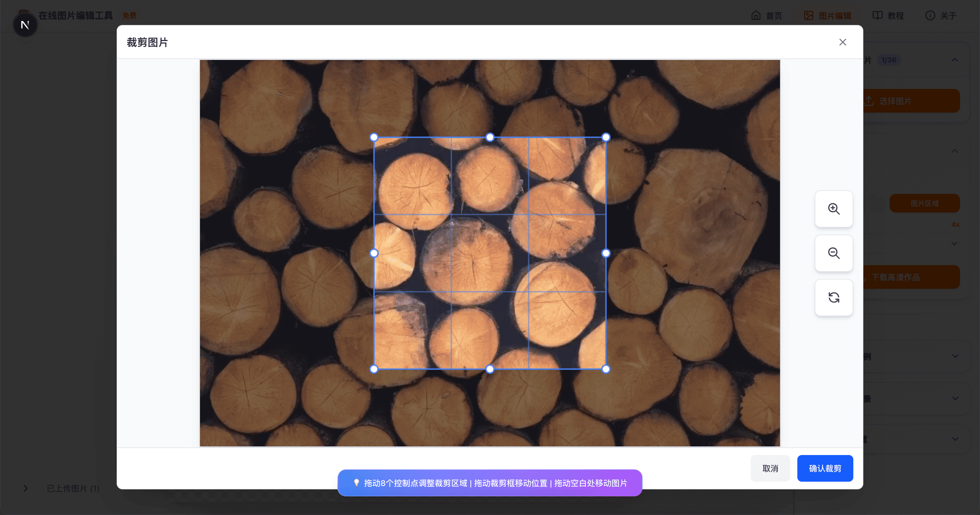Click the top-middle crop edge handle
Screen dimensions: 980x515
[x=490, y=137]
